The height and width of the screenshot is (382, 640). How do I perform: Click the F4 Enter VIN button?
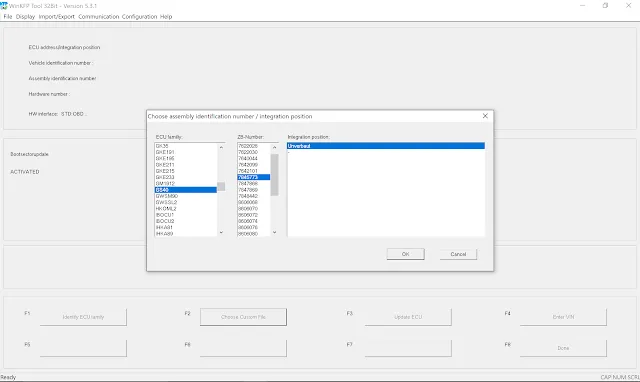coord(563,317)
